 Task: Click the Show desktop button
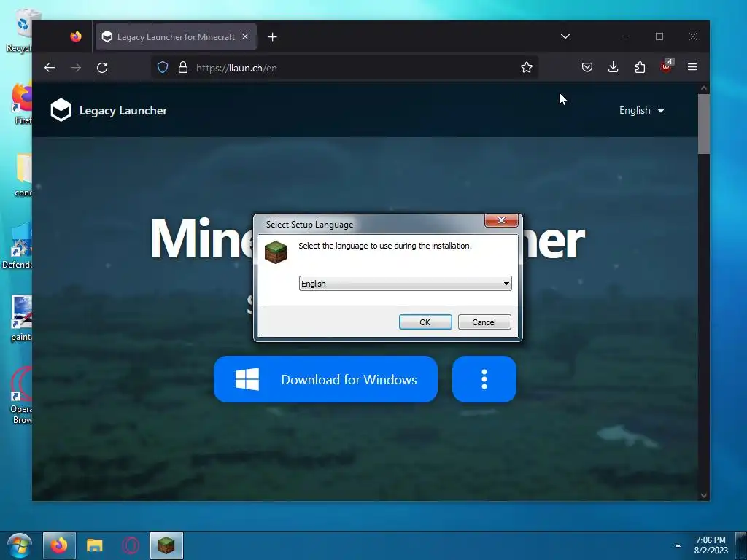741,545
